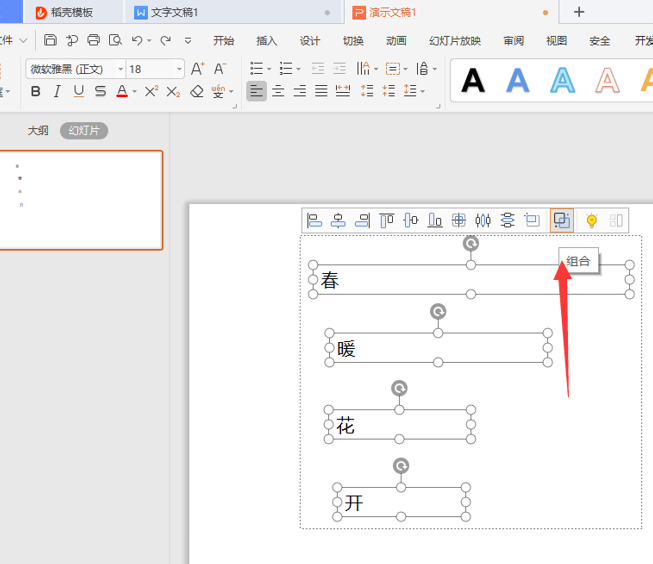Align objects right in floating toolbar
Viewport: 653px width, 564px height.
pos(362,220)
